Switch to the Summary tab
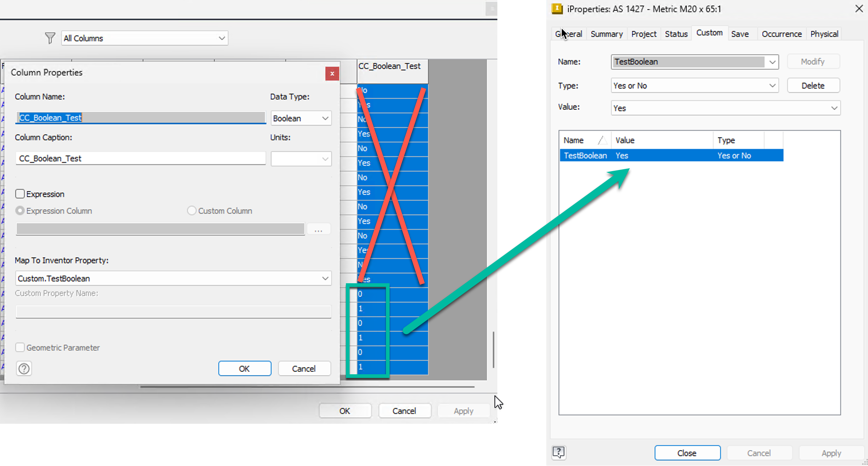 606,33
